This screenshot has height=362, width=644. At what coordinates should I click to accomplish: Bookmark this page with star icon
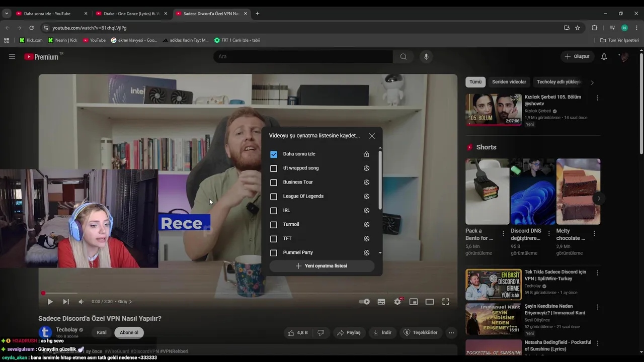click(578, 28)
